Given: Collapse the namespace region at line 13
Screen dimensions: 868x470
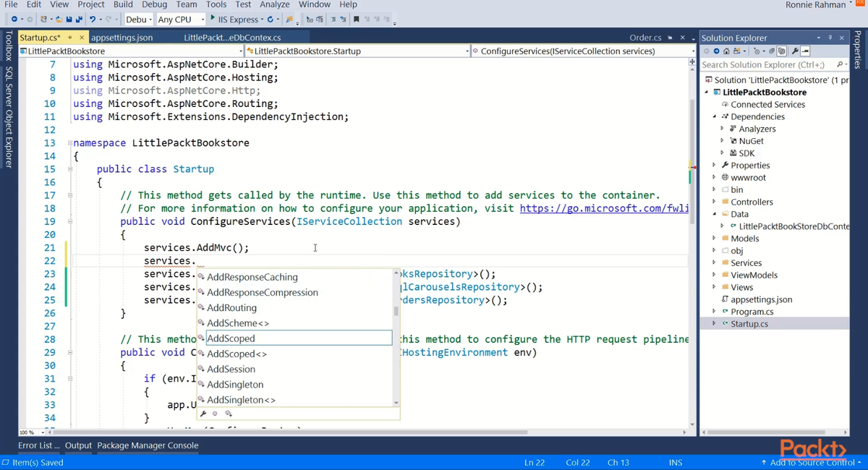Looking at the screenshot, I should pyautogui.click(x=69, y=143).
